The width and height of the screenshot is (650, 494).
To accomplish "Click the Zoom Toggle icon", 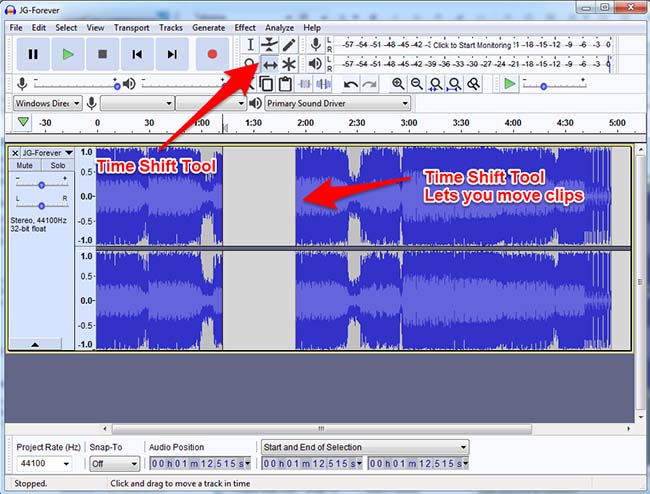I will click(x=473, y=84).
